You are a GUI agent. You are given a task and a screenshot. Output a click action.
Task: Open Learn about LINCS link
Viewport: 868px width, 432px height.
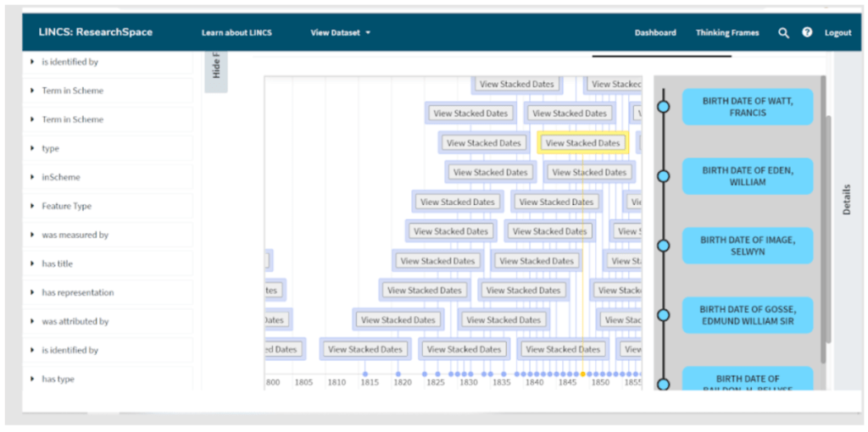click(x=236, y=33)
